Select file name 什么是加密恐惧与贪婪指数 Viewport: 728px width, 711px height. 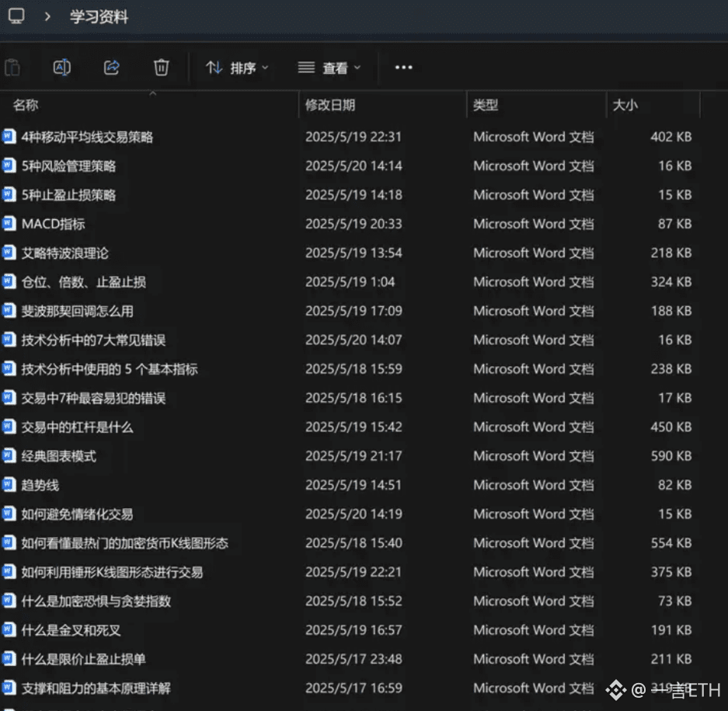[x=96, y=601]
